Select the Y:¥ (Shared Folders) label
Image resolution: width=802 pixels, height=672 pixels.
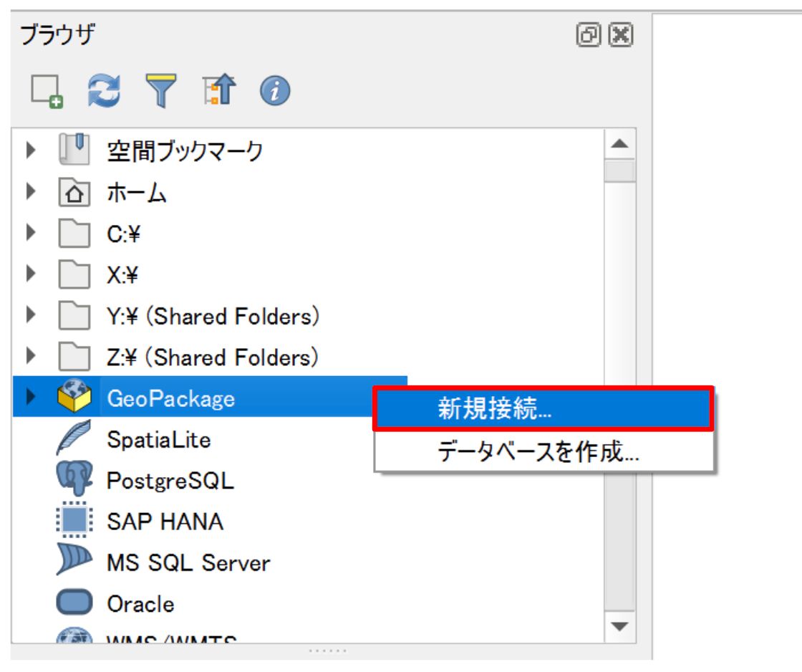pyautogui.click(x=213, y=316)
